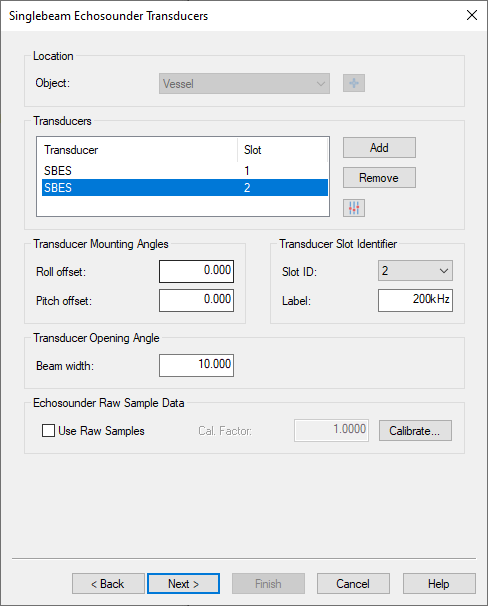Go to the Next wizard page
Viewport: 488px width, 606px height.
coord(184,584)
